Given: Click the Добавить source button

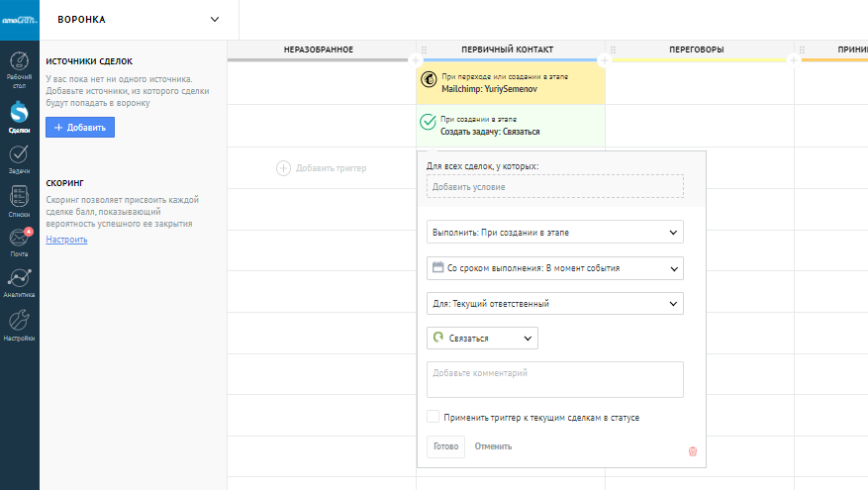Looking at the screenshot, I should pos(80,128).
